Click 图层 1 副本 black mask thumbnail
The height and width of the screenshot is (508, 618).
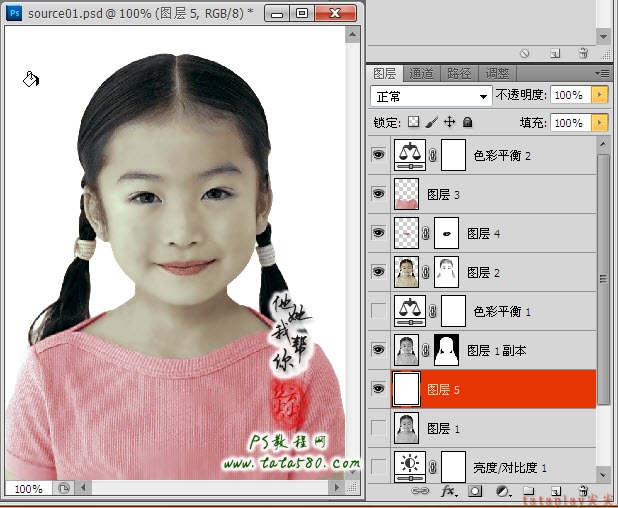click(x=446, y=350)
